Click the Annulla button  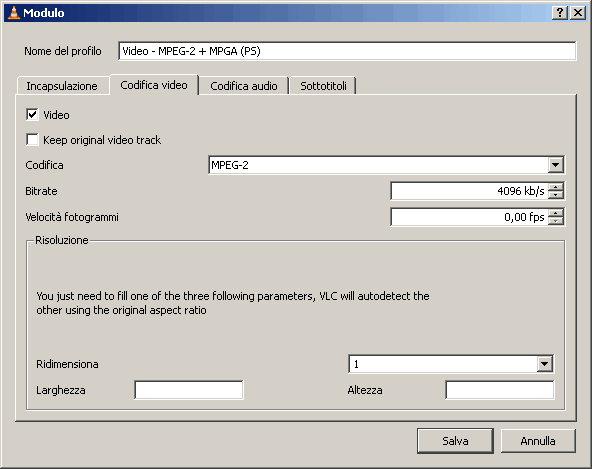tap(538, 441)
